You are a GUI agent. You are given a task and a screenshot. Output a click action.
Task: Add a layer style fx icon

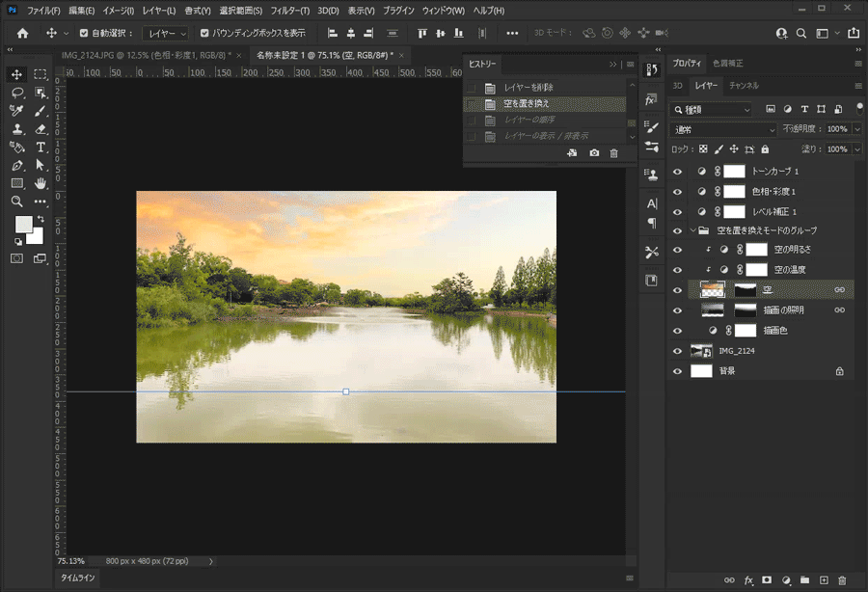tap(748, 579)
